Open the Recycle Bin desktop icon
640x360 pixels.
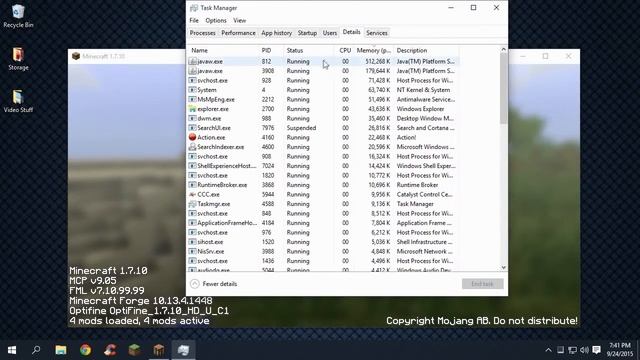18,16
